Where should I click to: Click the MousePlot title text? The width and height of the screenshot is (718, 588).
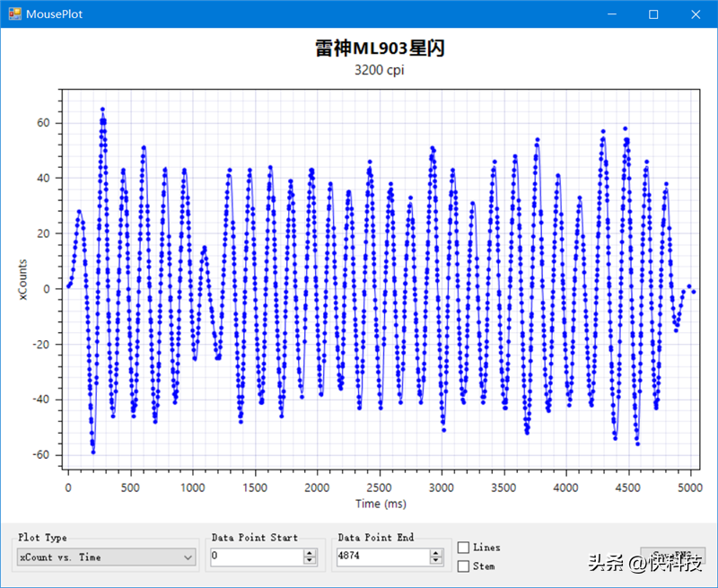tap(54, 14)
